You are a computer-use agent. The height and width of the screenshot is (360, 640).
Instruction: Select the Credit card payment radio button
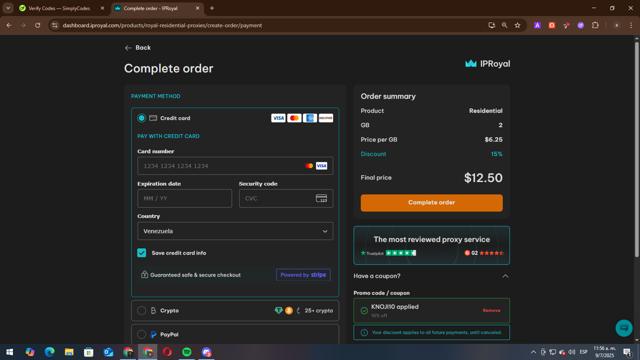point(142,118)
